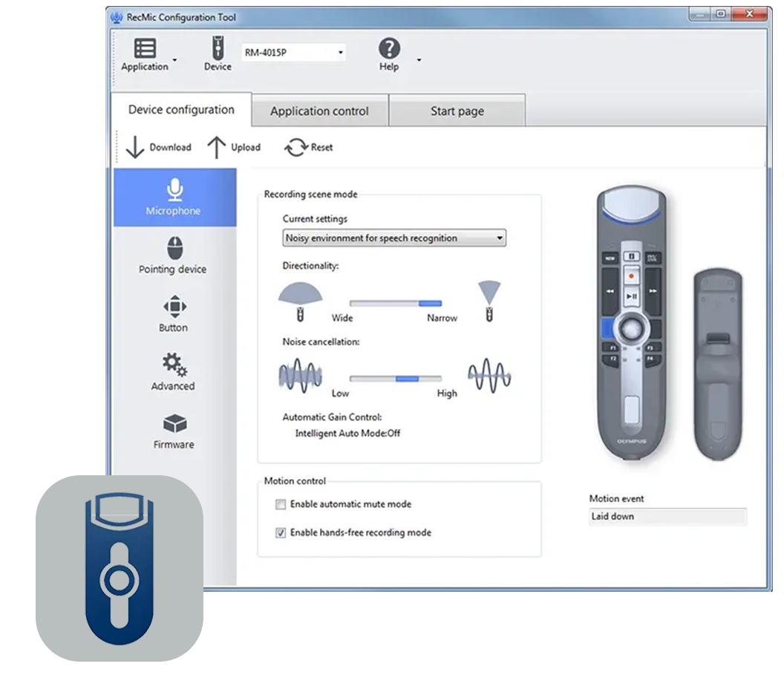Select the Microphone sidebar section
Image resolution: width=784 pixels, height=678 pixels.
click(x=175, y=198)
